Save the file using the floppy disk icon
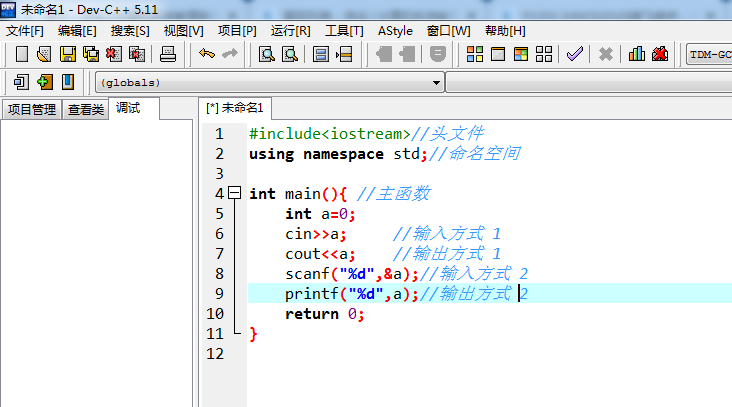 pyautogui.click(x=68, y=54)
